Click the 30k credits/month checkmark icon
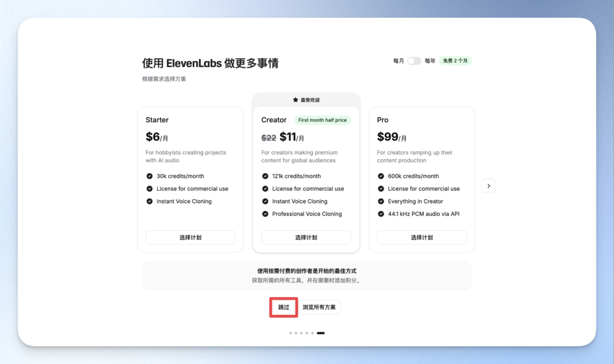The height and width of the screenshot is (364, 614). click(x=149, y=176)
